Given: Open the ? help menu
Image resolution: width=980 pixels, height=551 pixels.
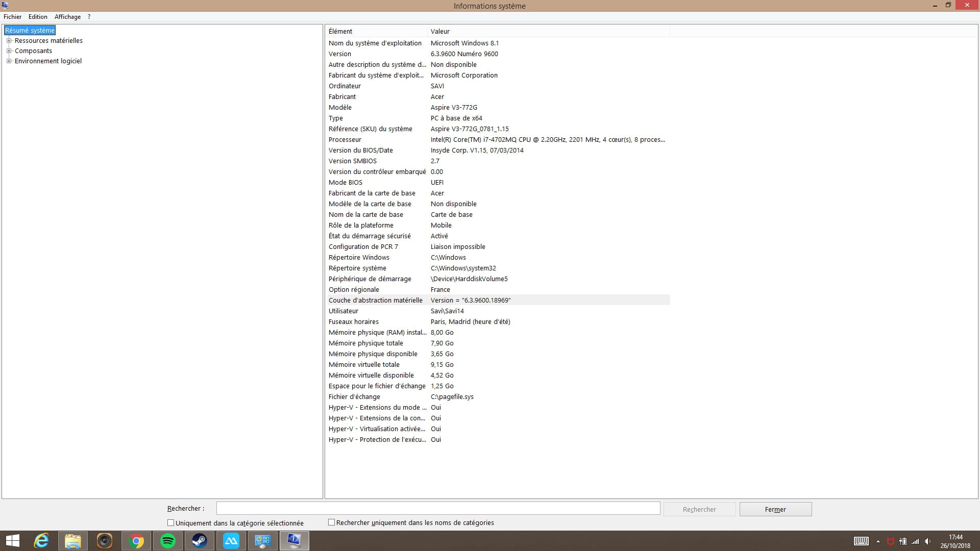Looking at the screenshot, I should click(x=89, y=17).
